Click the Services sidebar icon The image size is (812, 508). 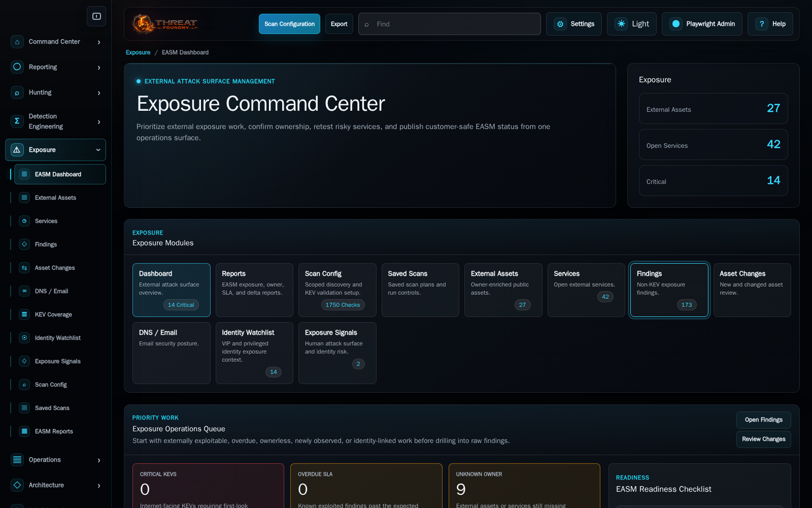click(x=24, y=221)
